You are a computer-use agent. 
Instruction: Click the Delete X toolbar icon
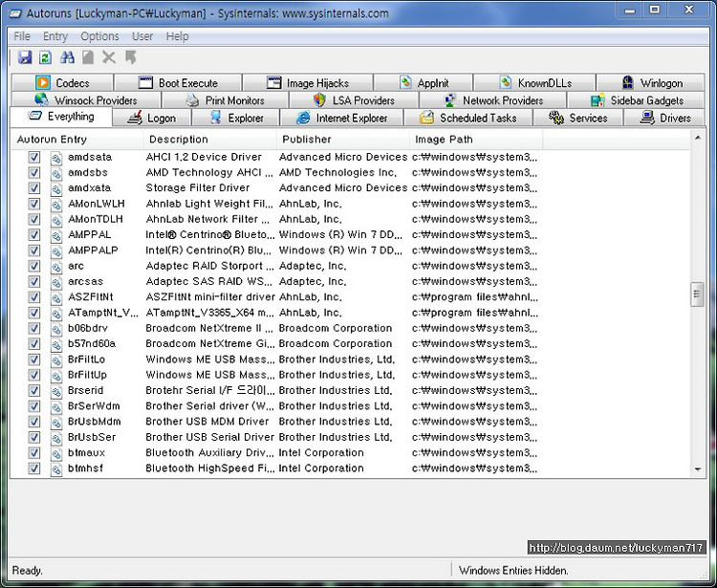[109, 57]
